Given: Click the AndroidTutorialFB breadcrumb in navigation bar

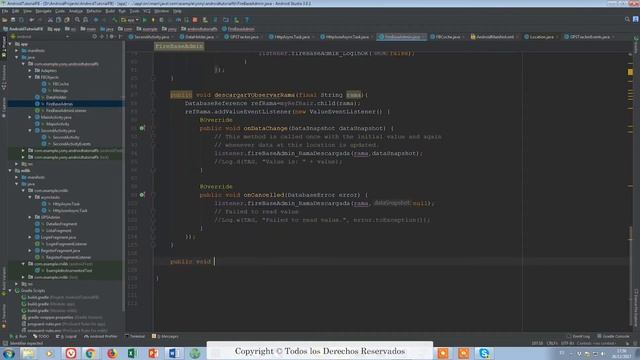Looking at the screenshot, I should [23, 29].
